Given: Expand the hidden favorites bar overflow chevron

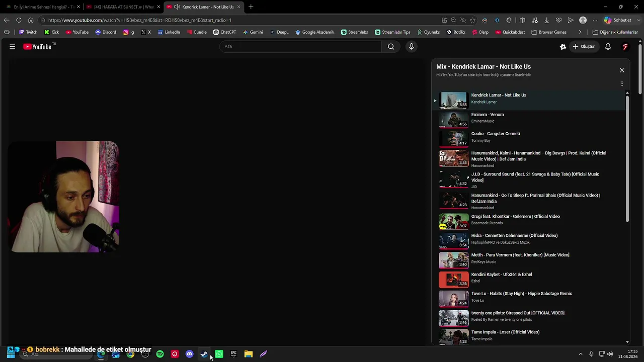Looking at the screenshot, I should pos(580,32).
